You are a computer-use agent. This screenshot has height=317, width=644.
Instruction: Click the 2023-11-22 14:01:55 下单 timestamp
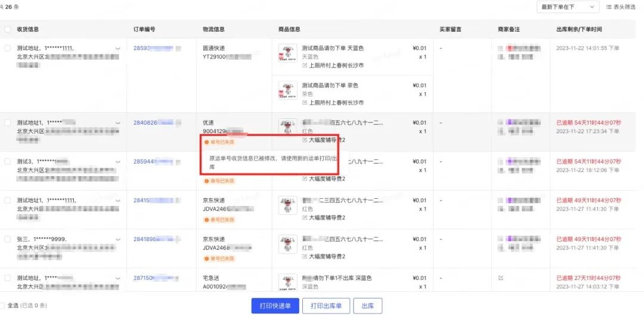tap(587, 48)
